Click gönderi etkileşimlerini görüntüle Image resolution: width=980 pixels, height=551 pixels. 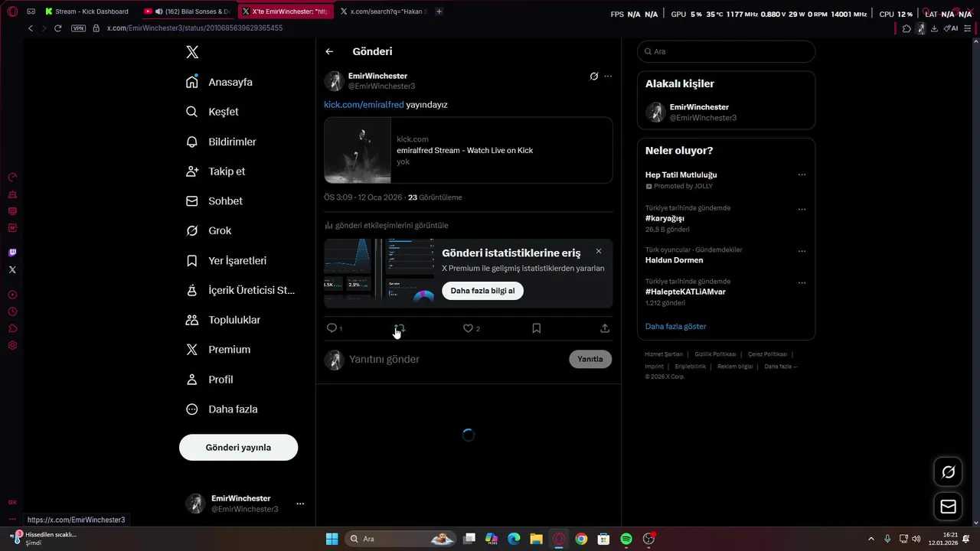click(387, 225)
